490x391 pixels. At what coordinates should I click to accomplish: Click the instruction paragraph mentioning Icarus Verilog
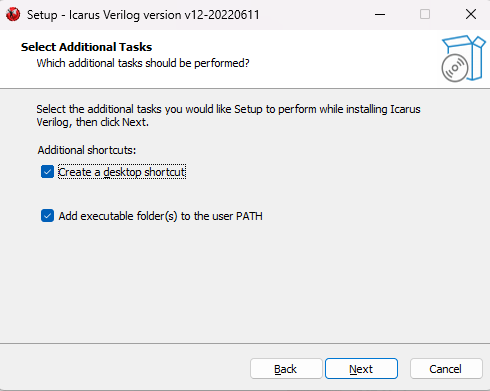pyautogui.click(x=228, y=115)
